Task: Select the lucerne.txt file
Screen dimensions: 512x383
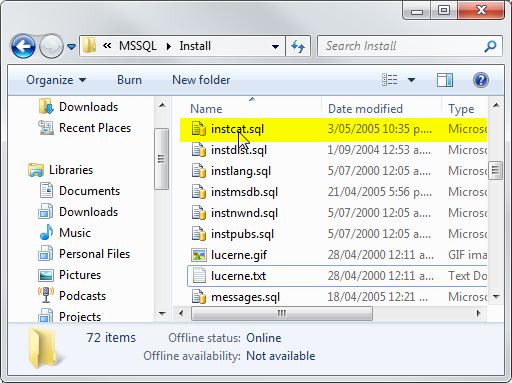Action: point(337,276)
